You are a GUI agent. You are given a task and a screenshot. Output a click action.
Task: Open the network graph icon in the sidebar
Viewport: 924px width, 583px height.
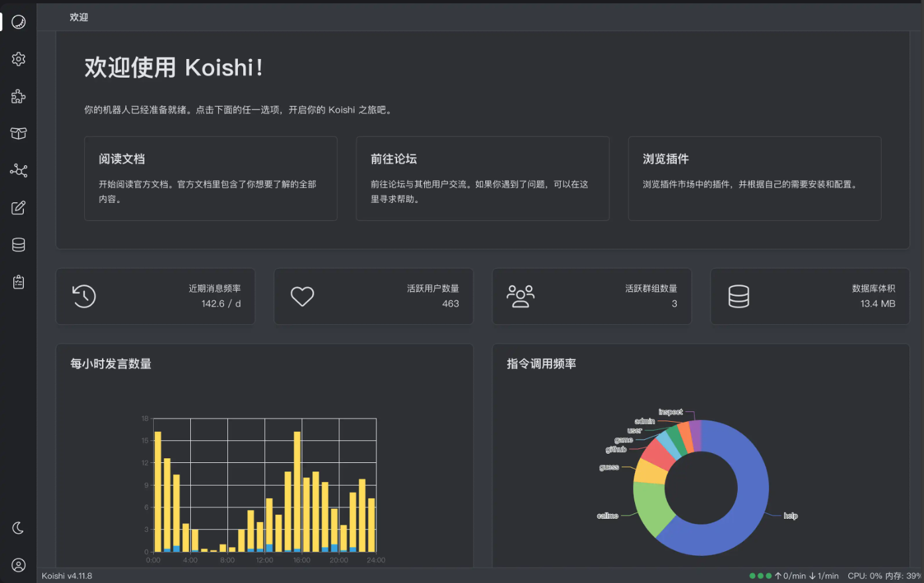19,170
